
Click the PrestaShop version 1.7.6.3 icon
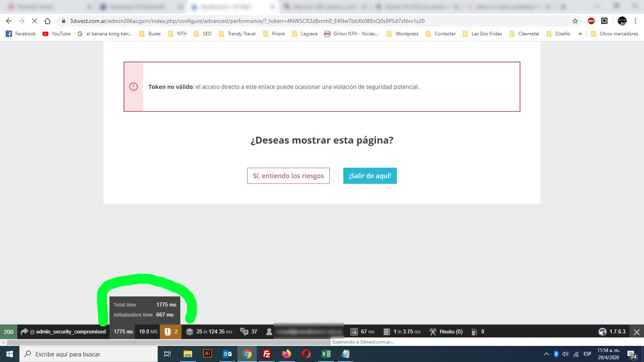603,331
